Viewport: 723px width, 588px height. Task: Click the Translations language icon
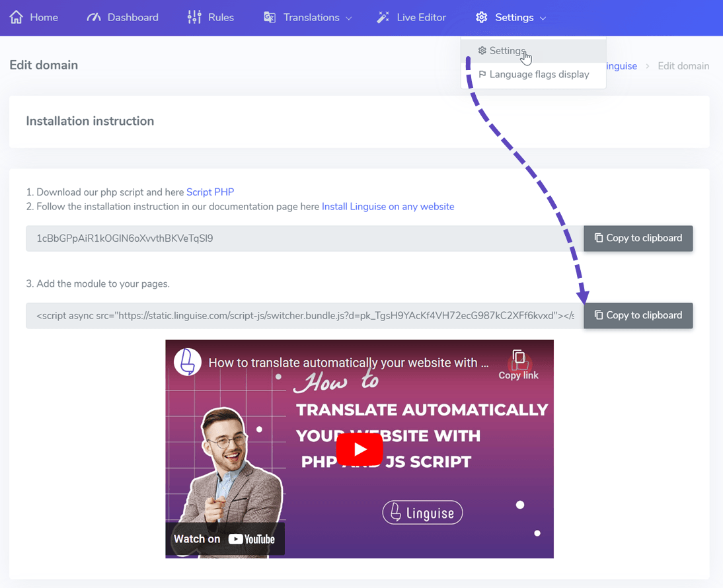pyautogui.click(x=270, y=18)
